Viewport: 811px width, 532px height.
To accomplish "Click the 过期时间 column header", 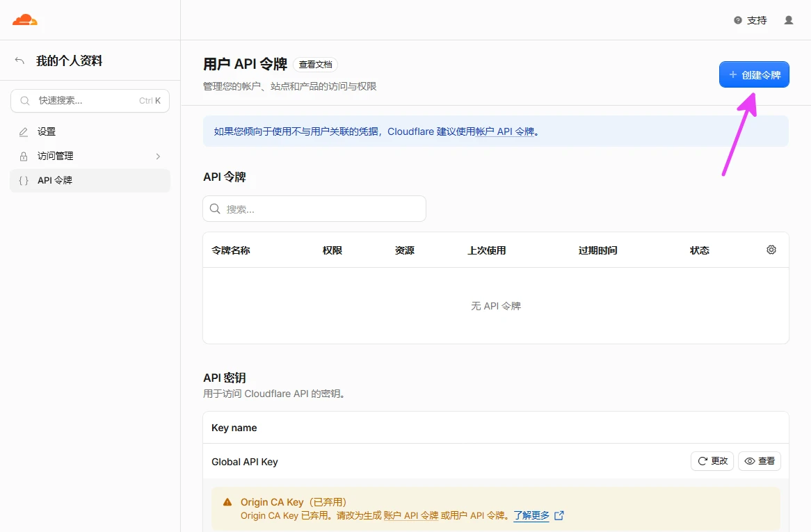I will [598, 250].
